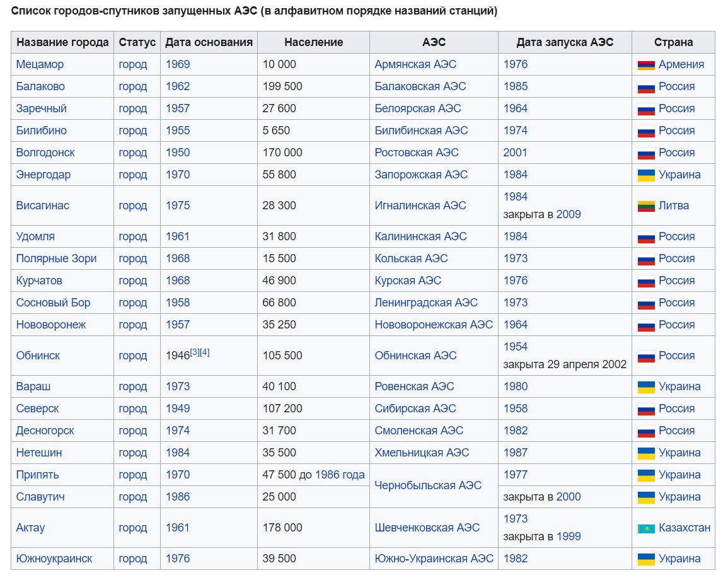Open the Припять city link
This screenshot has height=580, width=728.
click(38, 475)
